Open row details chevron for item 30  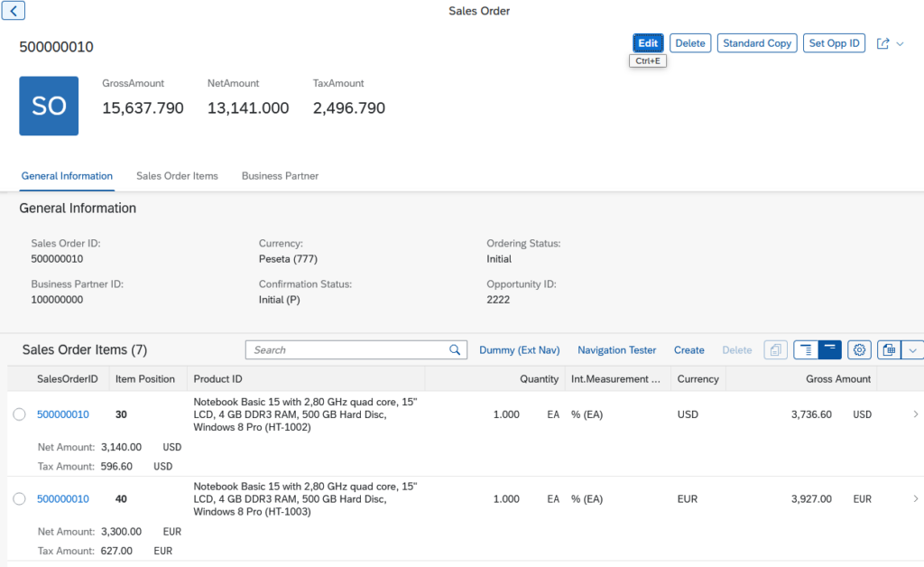pyautogui.click(x=916, y=414)
